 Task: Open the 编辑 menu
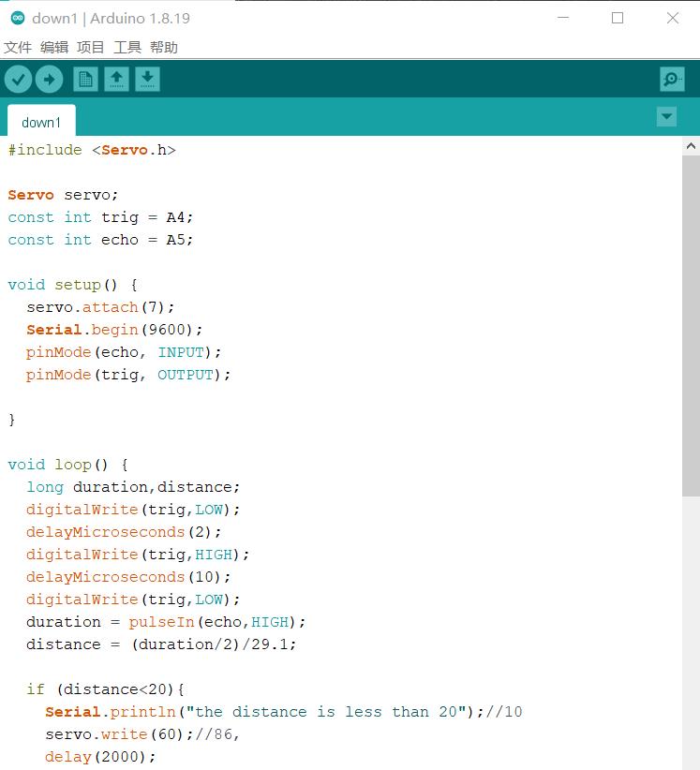pyautogui.click(x=54, y=48)
